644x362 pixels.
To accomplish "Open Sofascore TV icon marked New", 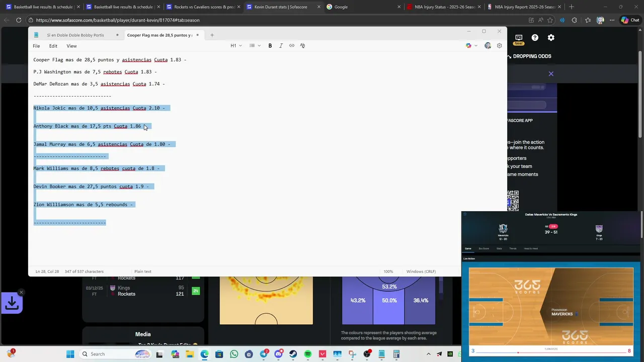I will [x=519, y=39].
